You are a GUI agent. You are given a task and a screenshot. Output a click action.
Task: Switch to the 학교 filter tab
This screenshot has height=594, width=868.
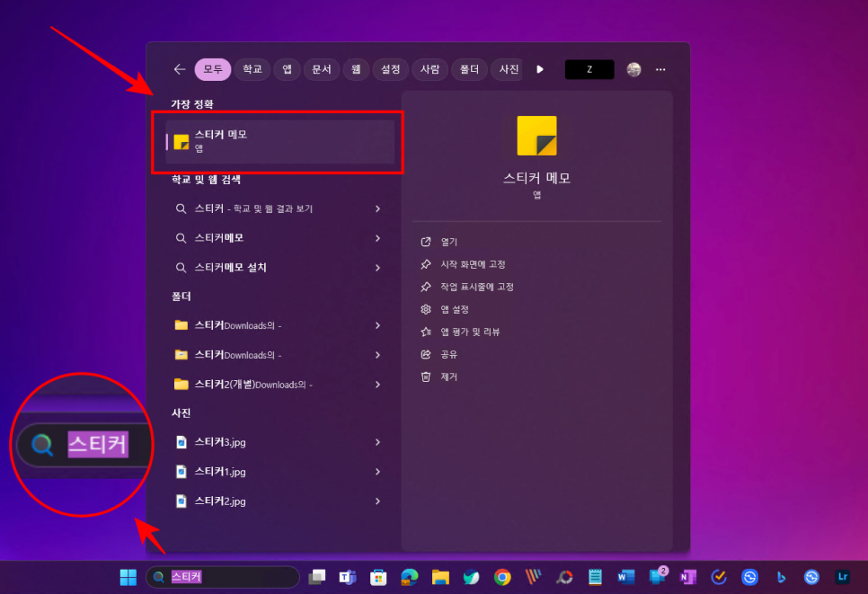tap(252, 69)
